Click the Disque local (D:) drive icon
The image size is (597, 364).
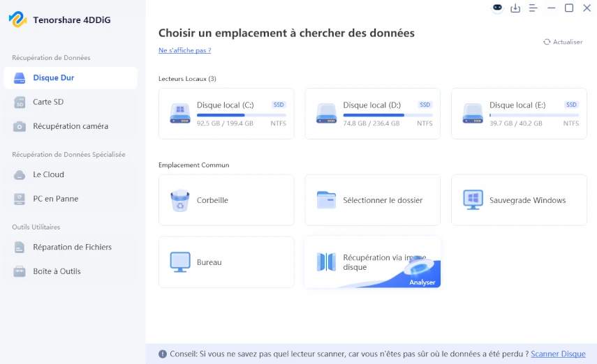[x=326, y=114]
